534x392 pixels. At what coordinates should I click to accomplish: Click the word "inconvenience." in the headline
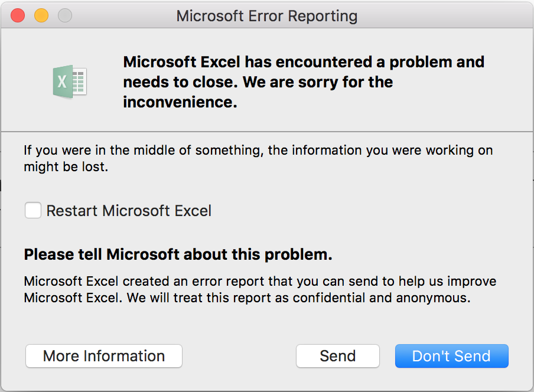tap(180, 102)
